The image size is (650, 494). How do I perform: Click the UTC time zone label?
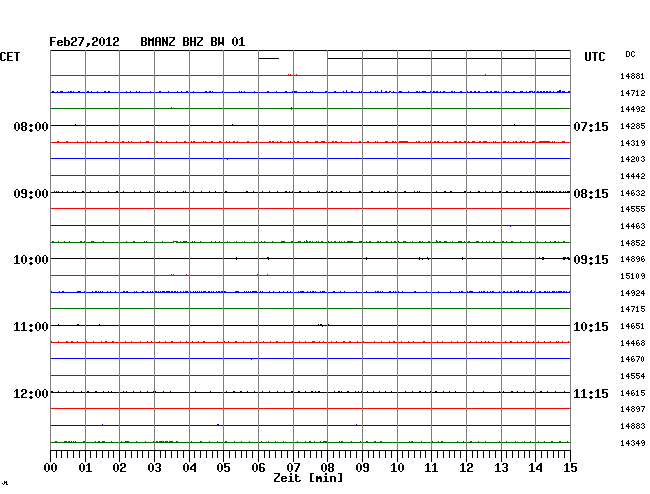(x=595, y=57)
